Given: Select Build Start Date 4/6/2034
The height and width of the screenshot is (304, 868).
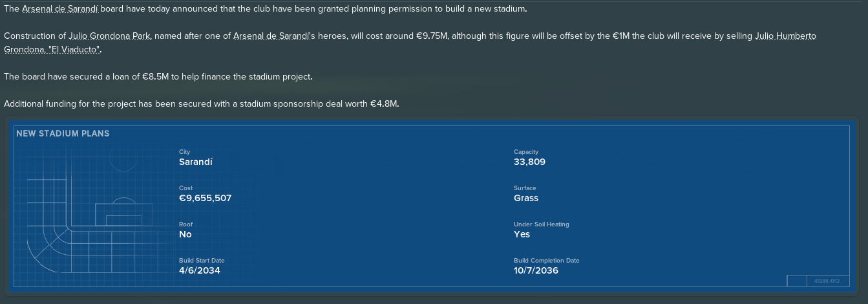Looking at the screenshot, I should click(x=200, y=271).
